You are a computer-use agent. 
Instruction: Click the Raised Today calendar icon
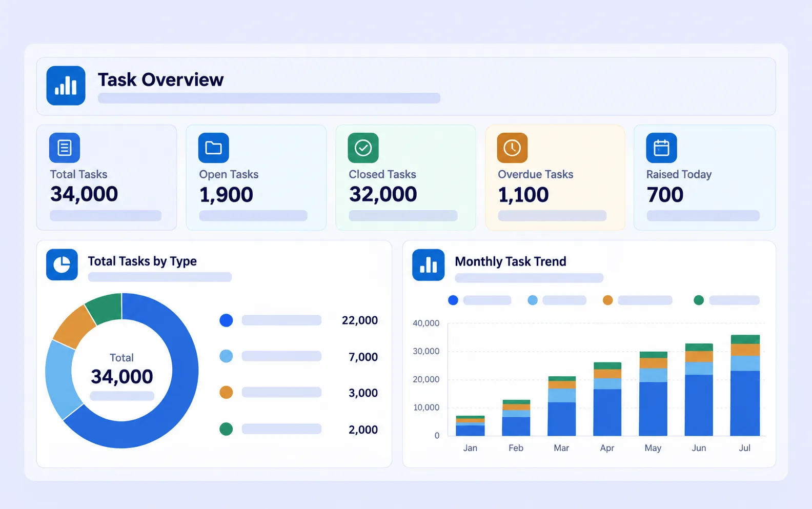click(x=661, y=148)
